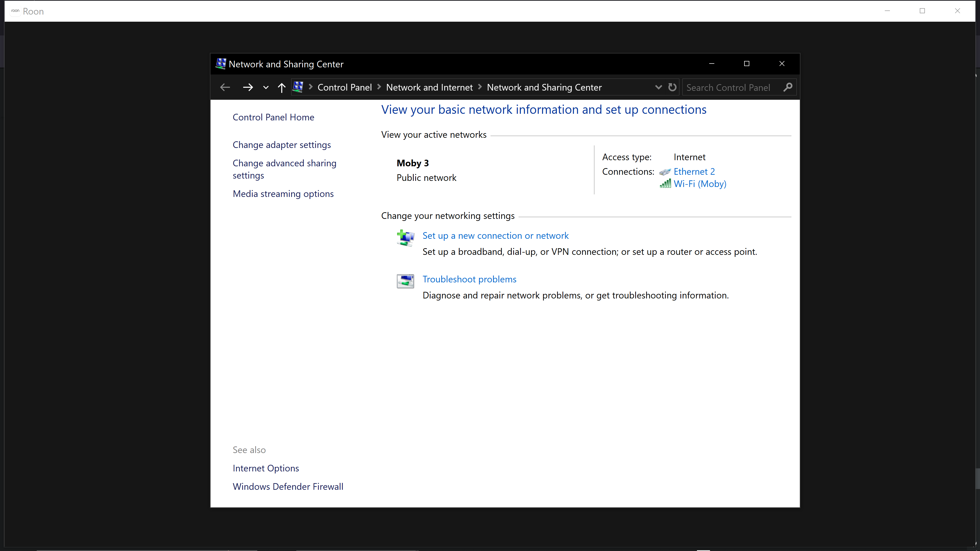Viewport: 980px width, 551px height.
Task: Click the Troubleshoot problems icon
Action: 405,281
